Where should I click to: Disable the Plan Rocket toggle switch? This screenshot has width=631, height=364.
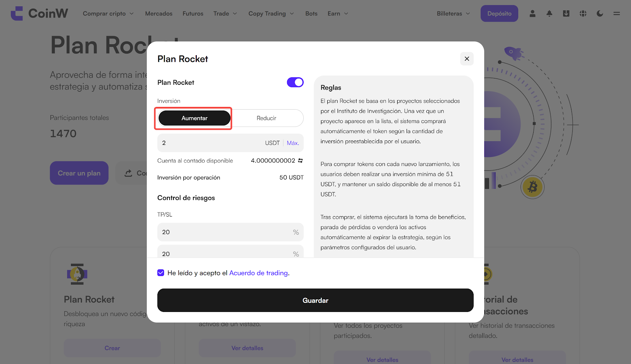tap(295, 82)
